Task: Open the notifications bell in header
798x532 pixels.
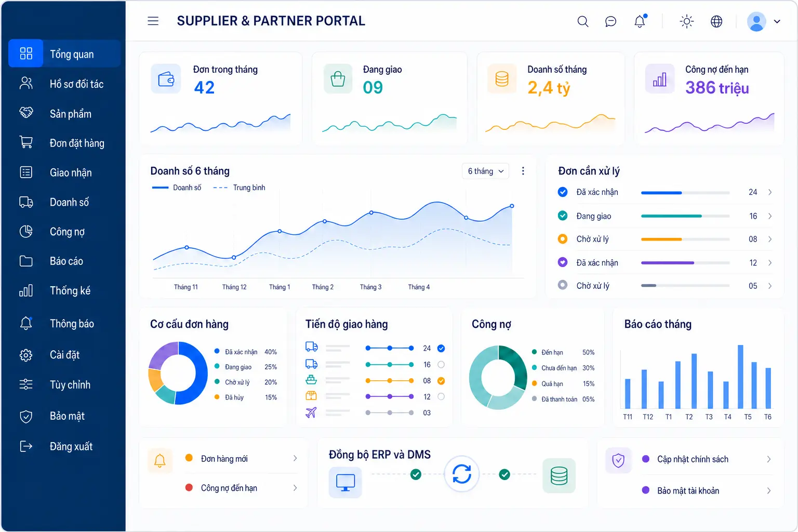Action: (640, 21)
